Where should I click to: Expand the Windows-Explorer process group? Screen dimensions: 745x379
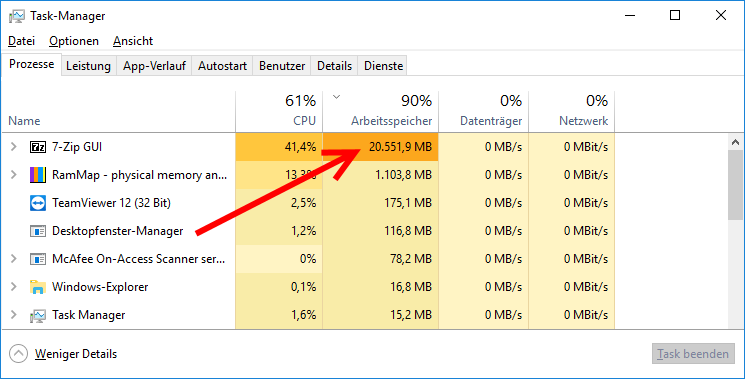[x=14, y=287]
